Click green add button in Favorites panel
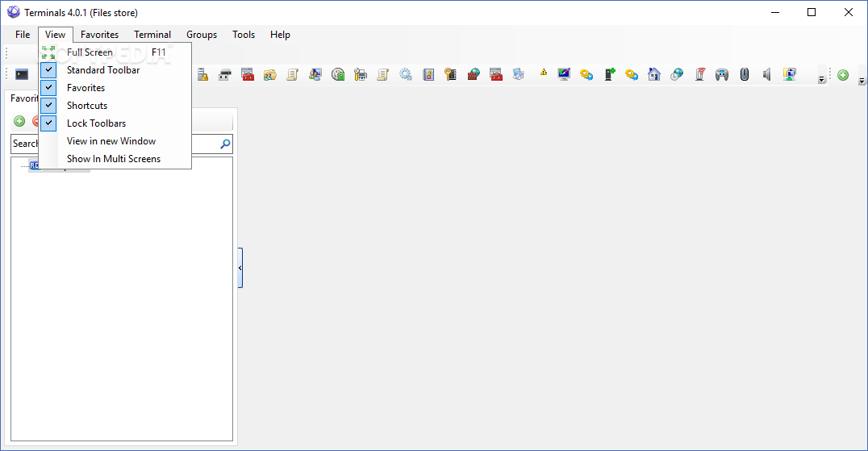Viewport: 868px width, 451px height. 19,121
